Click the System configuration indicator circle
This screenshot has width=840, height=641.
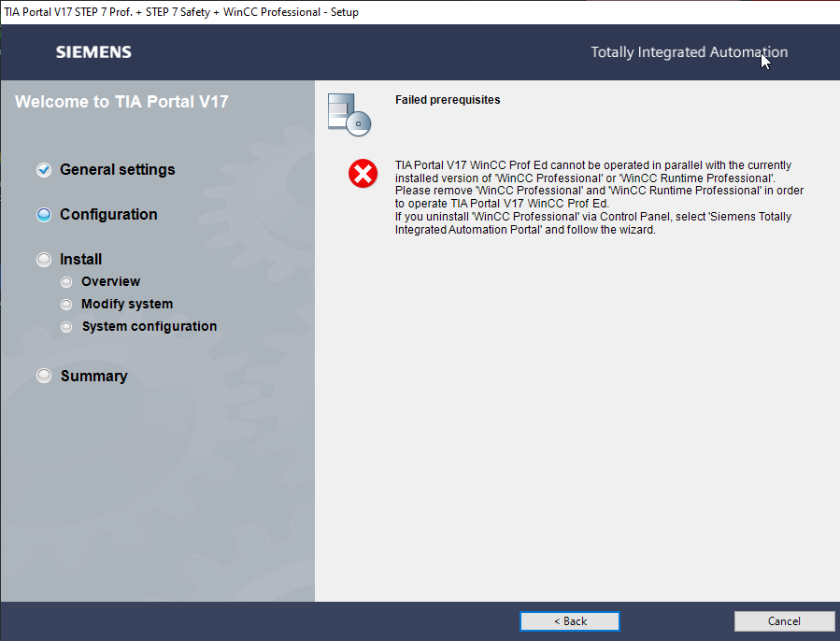tap(66, 327)
